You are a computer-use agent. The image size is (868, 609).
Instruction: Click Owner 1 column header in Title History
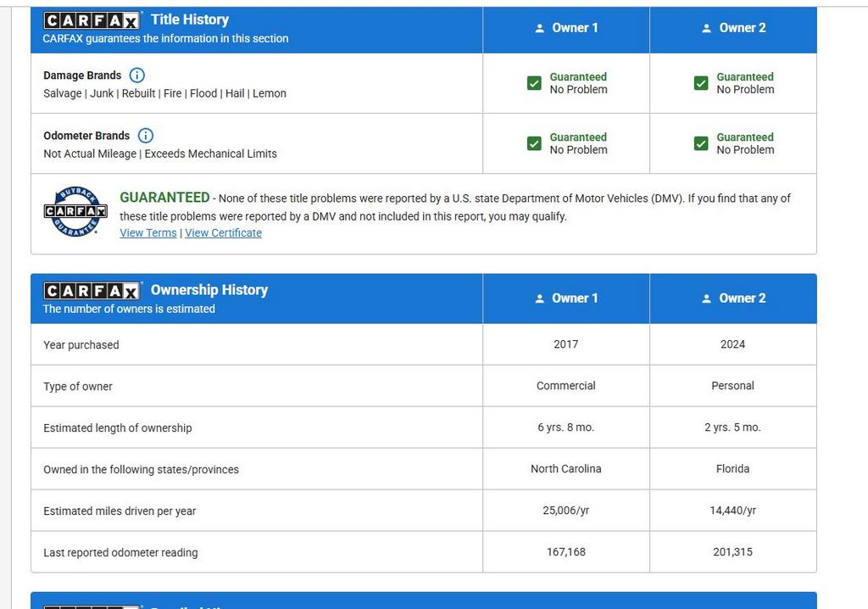tap(565, 28)
